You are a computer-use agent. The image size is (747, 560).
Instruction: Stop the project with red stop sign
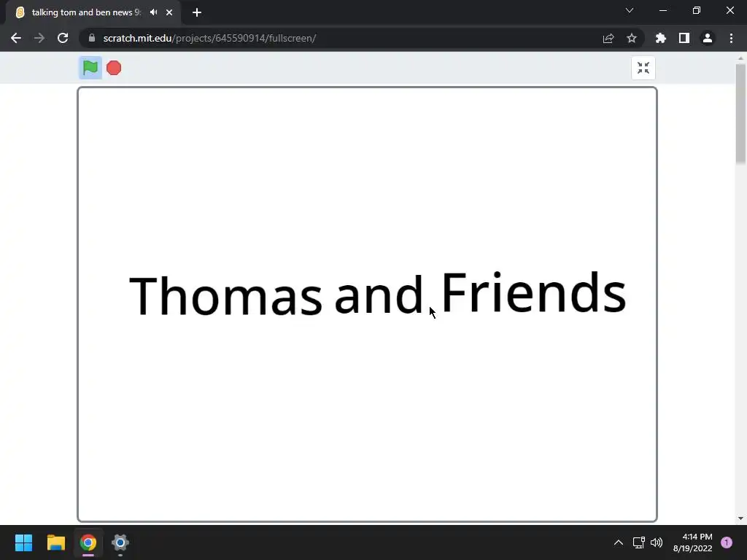click(x=114, y=68)
